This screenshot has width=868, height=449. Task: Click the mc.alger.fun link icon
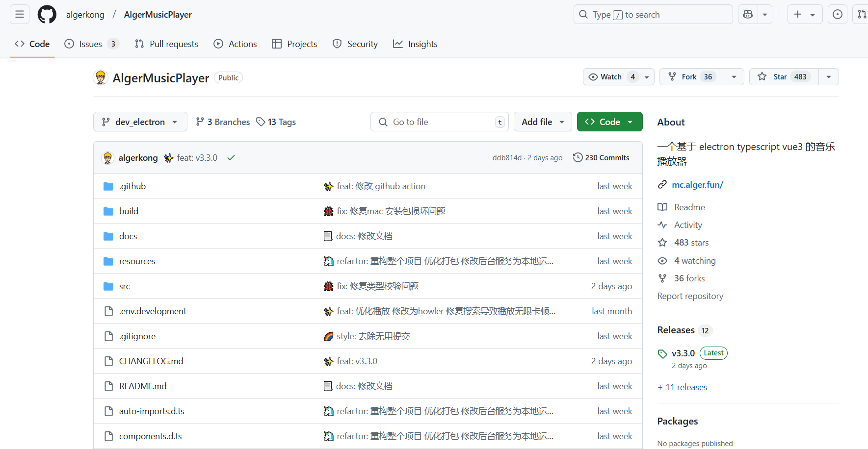coord(662,185)
